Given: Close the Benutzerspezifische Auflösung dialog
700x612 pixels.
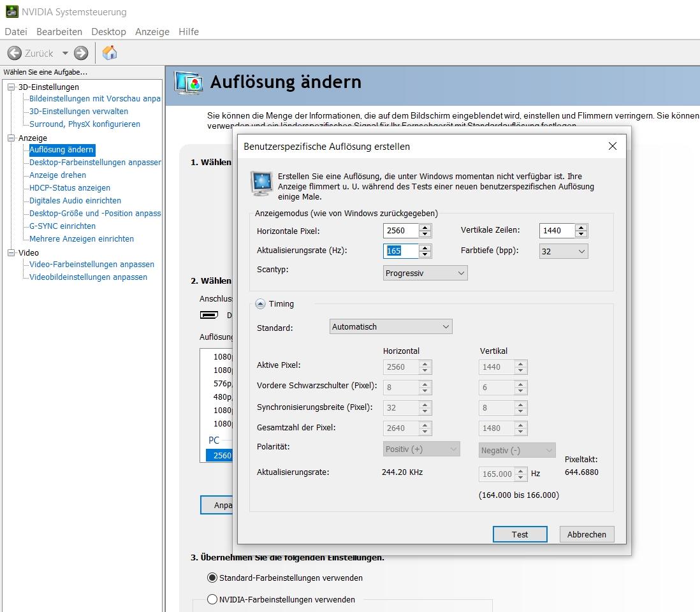Looking at the screenshot, I should pos(613,146).
